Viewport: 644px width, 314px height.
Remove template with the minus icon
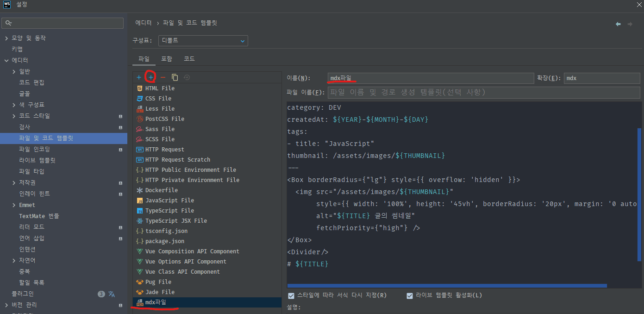[163, 77]
